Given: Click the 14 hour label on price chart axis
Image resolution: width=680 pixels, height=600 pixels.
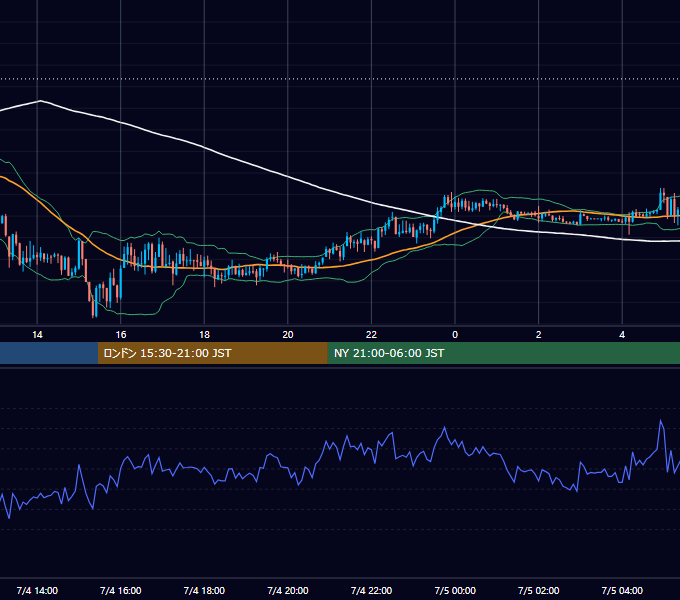Looking at the screenshot, I should pos(37,335).
